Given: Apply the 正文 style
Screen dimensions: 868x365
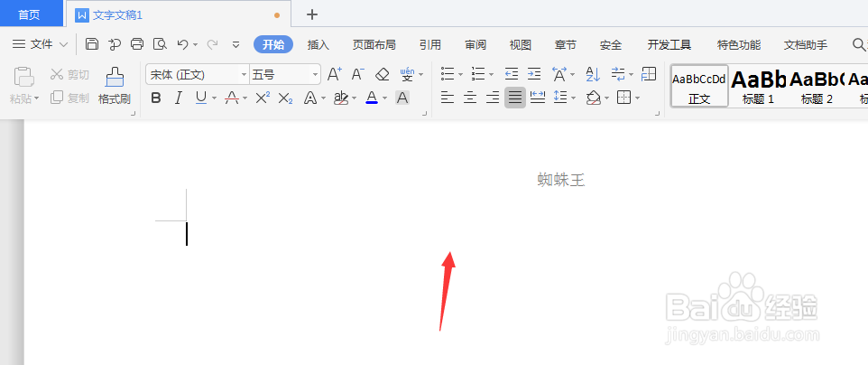Looking at the screenshot, I should click(699, 86).
